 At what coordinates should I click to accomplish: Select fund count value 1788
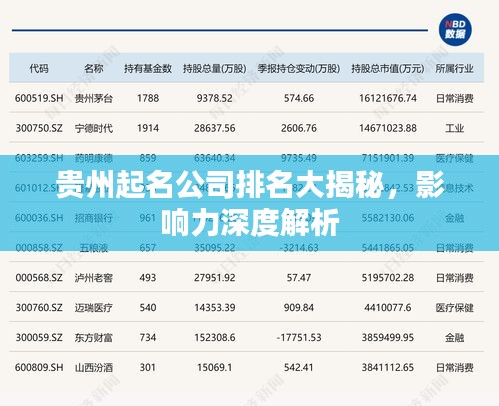click(148, 98)
